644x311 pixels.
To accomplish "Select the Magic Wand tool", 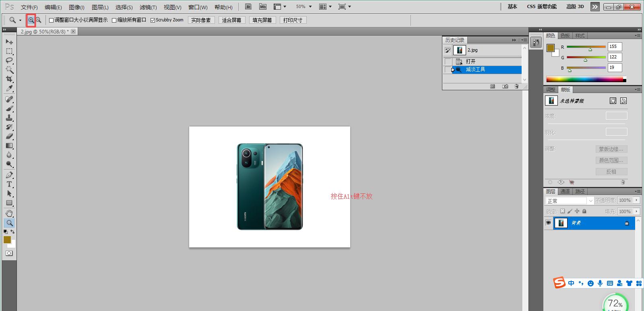I will pyautogui.click(x=9, y=70).
